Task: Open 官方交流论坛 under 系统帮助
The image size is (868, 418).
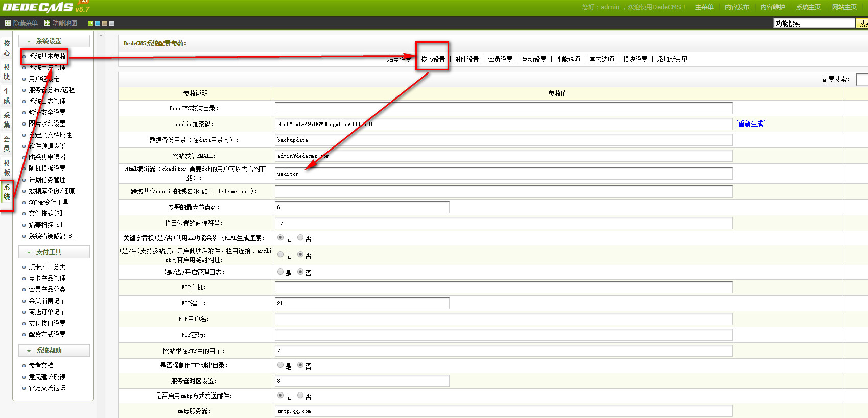Action: pyautogui.click(x=47, y=388)
